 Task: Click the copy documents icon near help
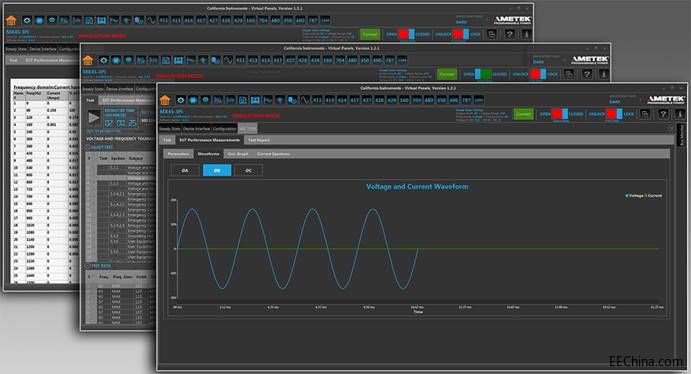tap(645, 114)
